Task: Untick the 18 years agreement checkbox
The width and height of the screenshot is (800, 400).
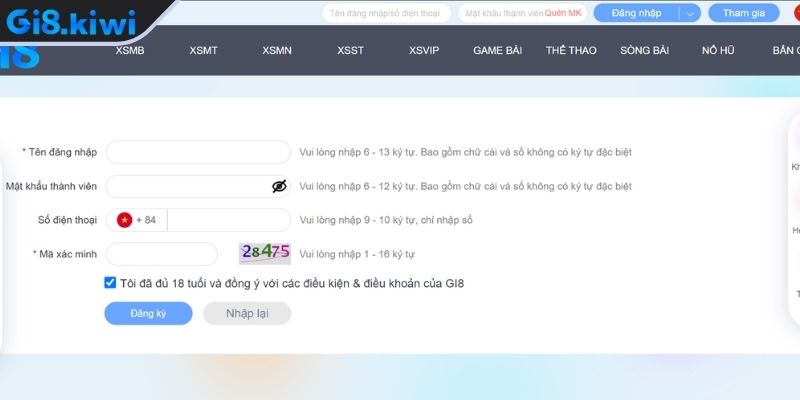Action: coord(110,283)
